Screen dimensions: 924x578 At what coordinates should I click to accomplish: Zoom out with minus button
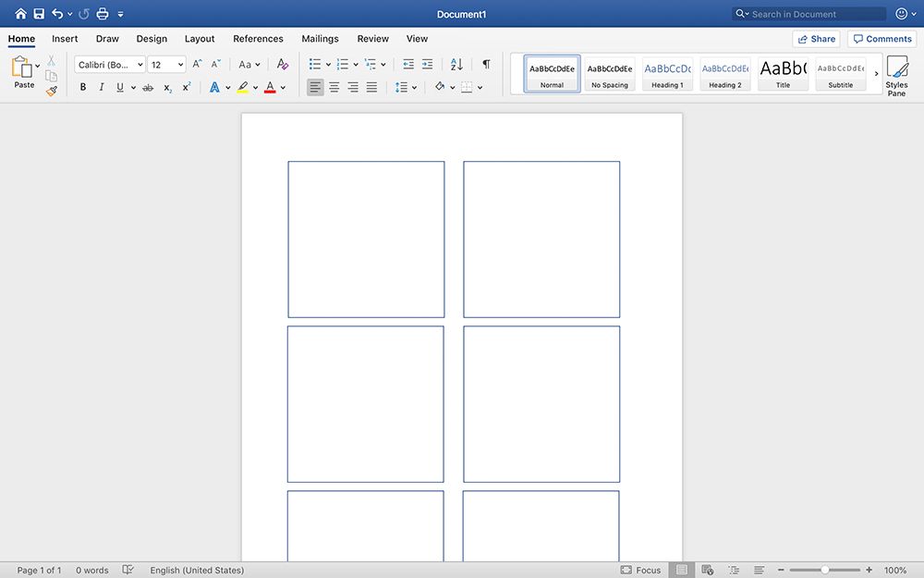[x=781, y=570]
